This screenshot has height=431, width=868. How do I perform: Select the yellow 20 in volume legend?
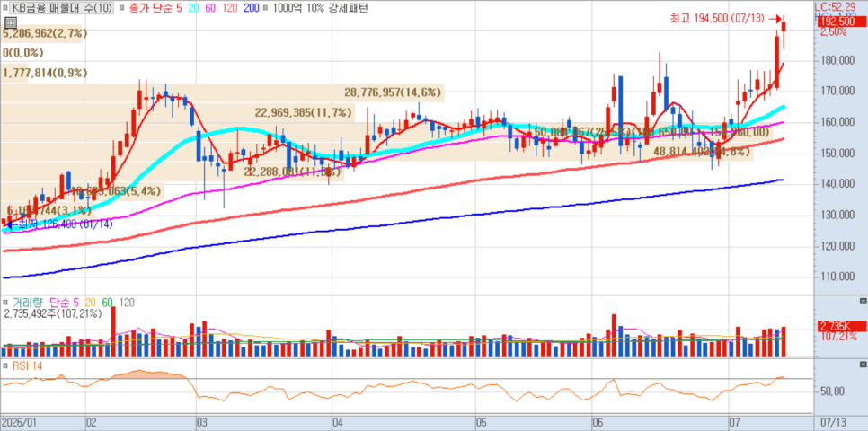90,302
